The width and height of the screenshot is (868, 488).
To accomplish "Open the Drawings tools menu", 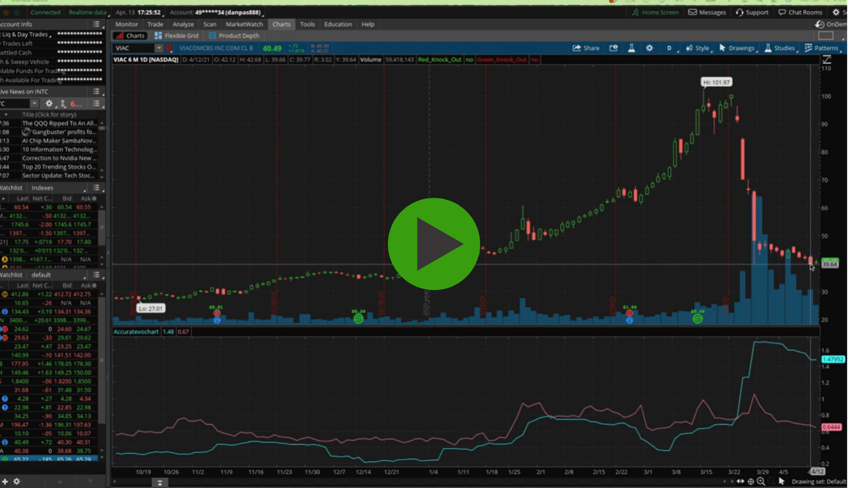I will pos(737,48).
